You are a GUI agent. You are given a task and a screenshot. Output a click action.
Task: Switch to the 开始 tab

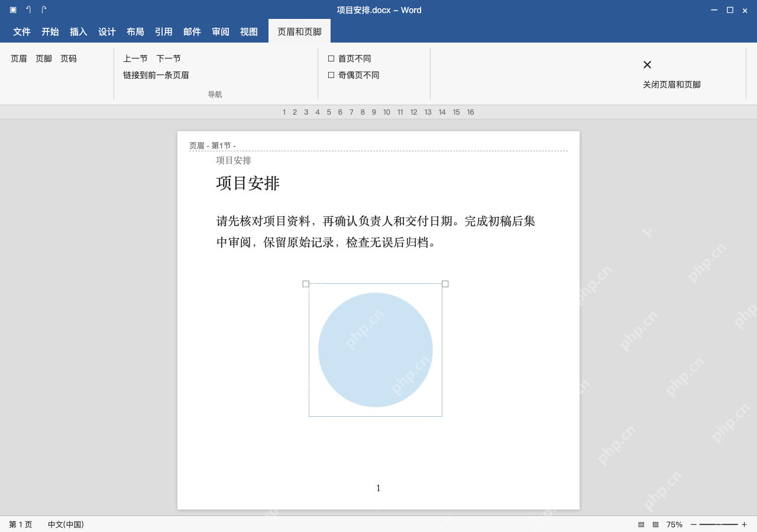coord(50,31)
